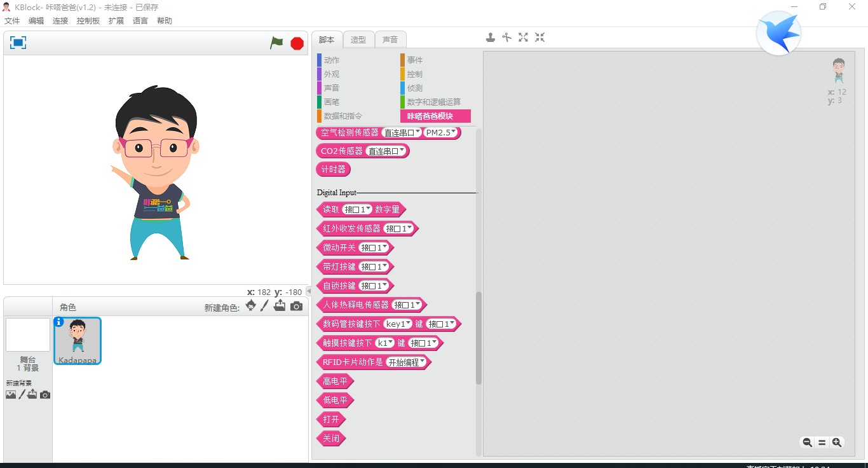
Task: Select the 外观 block category
Action: 331,74
